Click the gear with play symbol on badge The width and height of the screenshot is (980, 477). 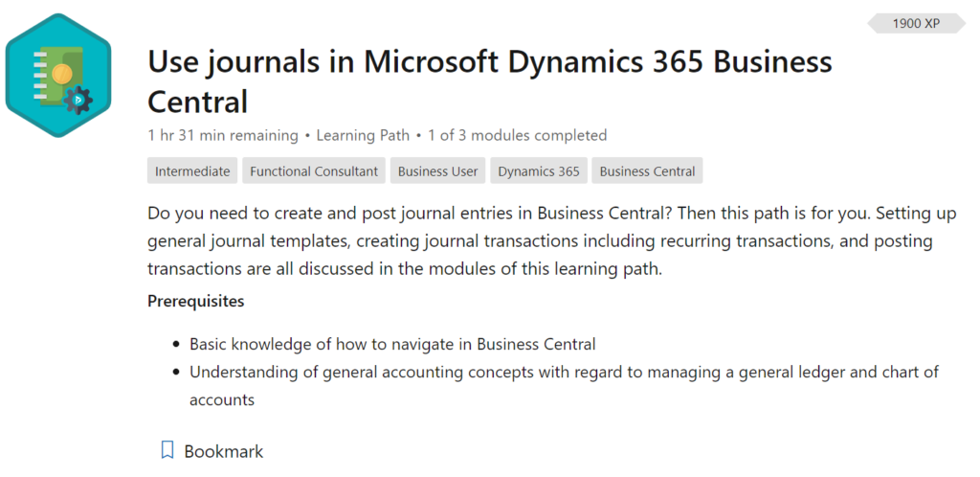[x=78, y=100]
